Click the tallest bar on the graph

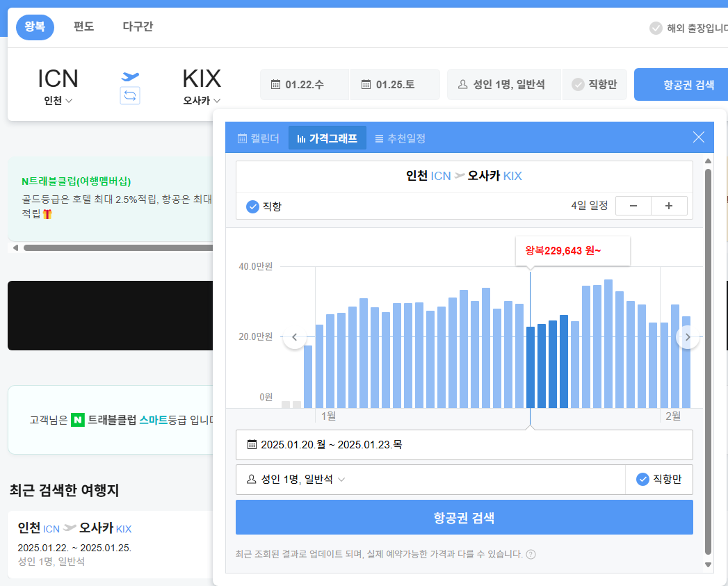[608, 343]
